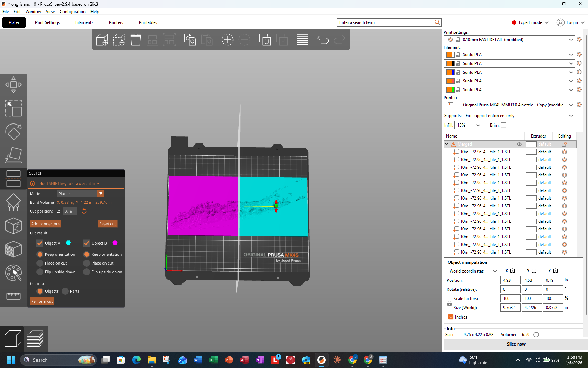Select Flip upside down for Object B
The image size is (588, 368).
(x=86, y=272)
